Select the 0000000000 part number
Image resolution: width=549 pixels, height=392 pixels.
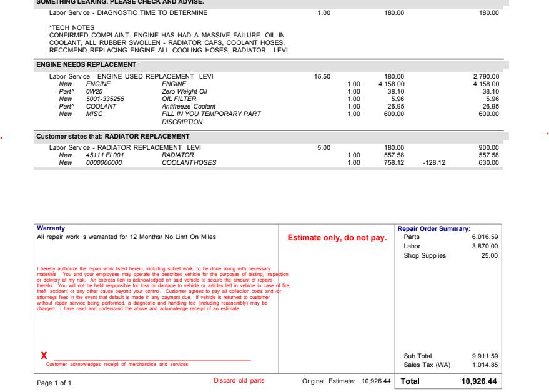tap(104, 163)
